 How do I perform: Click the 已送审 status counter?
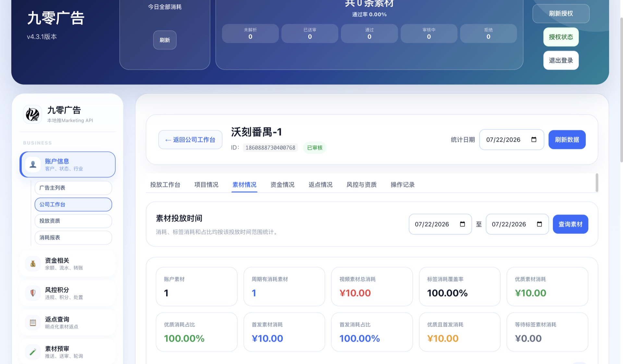[x=310, y=33]
